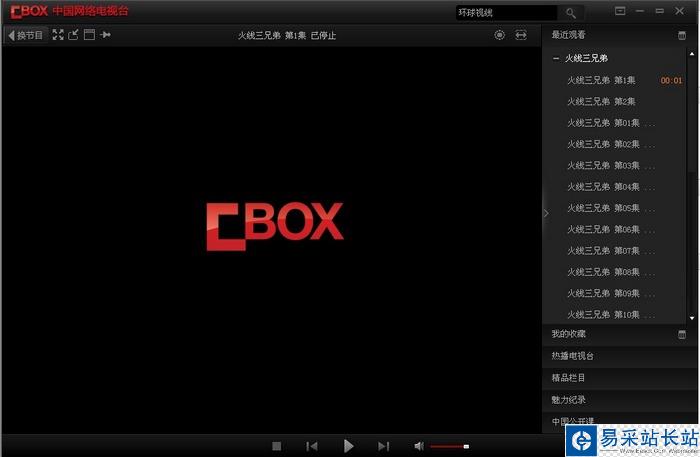Click the stop playback button
The width and height of the screenshot is (700, 457).
pos(276,446)
